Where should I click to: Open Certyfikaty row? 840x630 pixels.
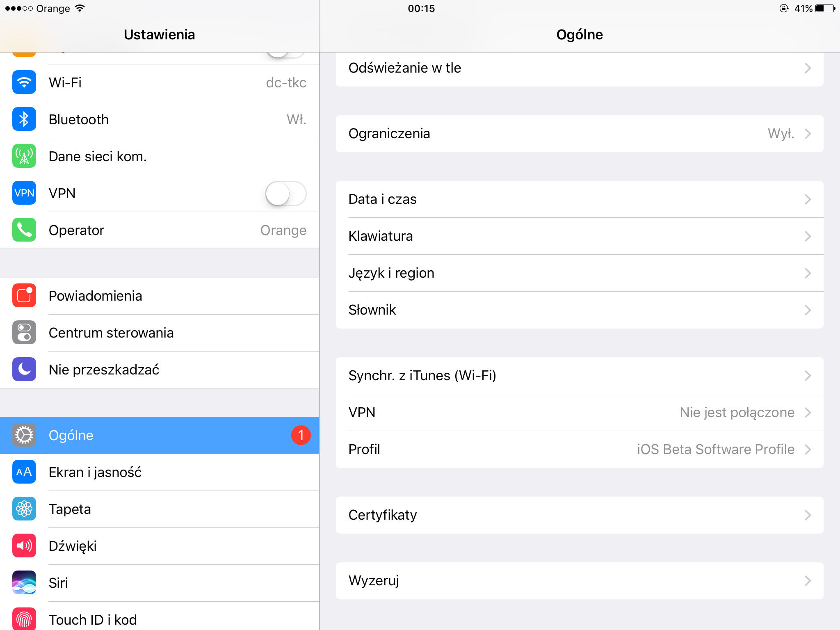(x=580, y=515)
